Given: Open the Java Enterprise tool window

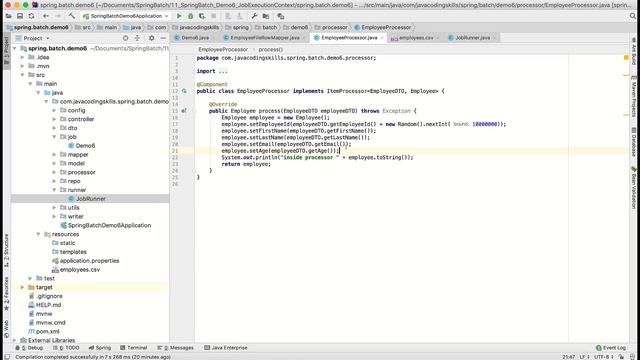Looking at the screenshot, I should click(x=226, y=348).
